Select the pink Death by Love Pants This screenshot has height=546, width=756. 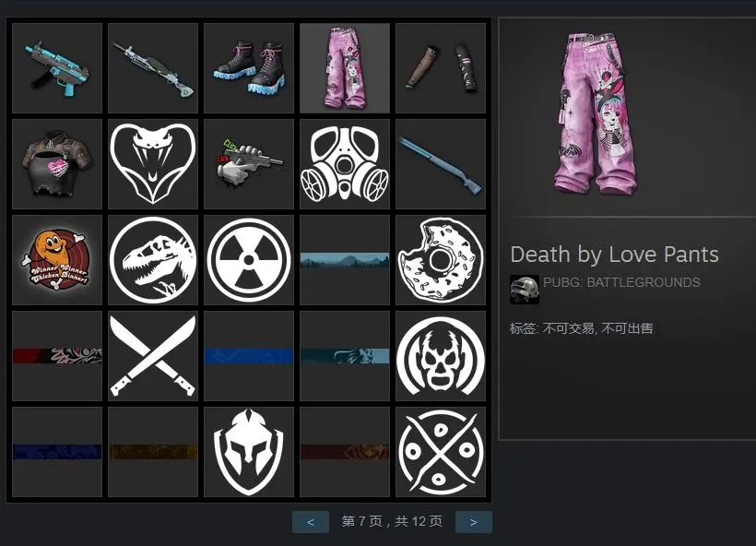pyautogui.click(x=345, y=68)
